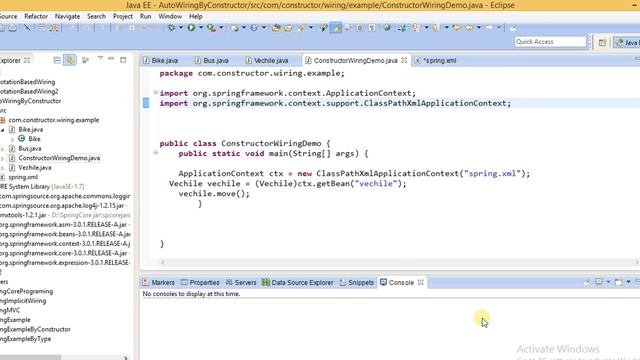This screenshot has width=640, height=360.
Task: Open the Window menu
Action: pos(170,16)
